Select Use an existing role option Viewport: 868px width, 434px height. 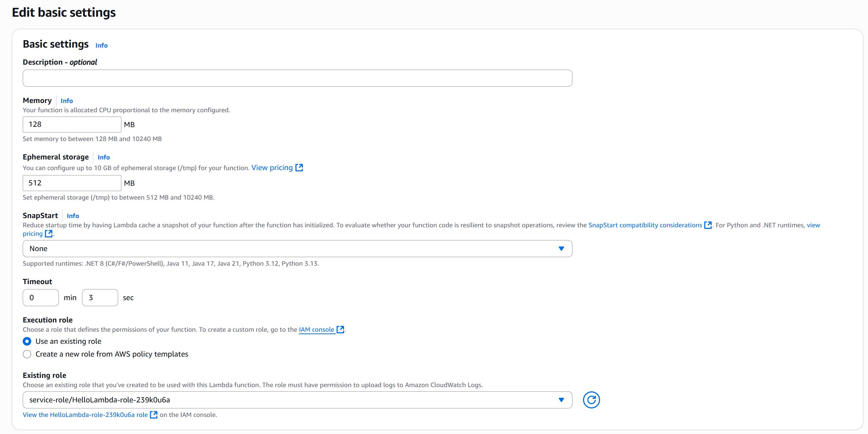click(x=27, y=341)
